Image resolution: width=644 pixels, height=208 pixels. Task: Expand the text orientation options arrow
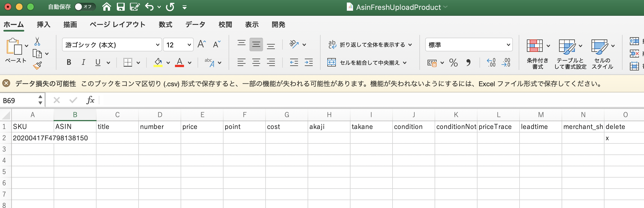pyautogui.click(x=304, y=45)
